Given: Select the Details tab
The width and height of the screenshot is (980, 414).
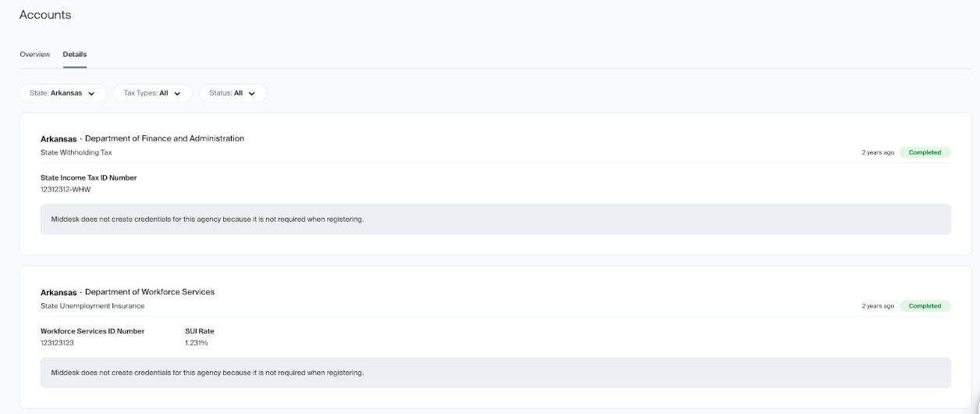Looking at the screenshot, I should point(75,54).
